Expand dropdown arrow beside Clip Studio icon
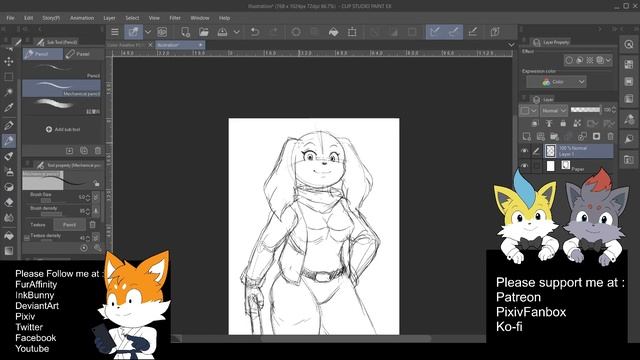The height and width of the screenshot is (360, 640). coord(148,32)
